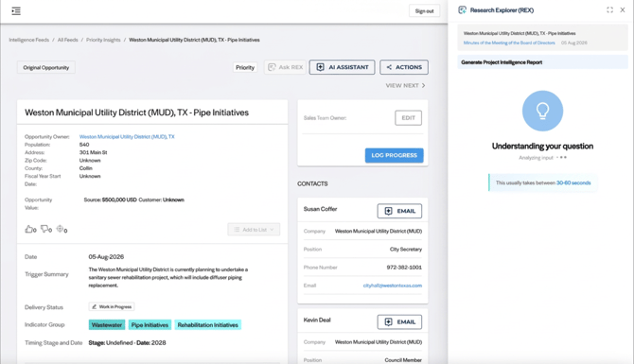634x364 pixels.
Task: Click the lightbulb icon in REX panel
Action: [x=542, y=111]
